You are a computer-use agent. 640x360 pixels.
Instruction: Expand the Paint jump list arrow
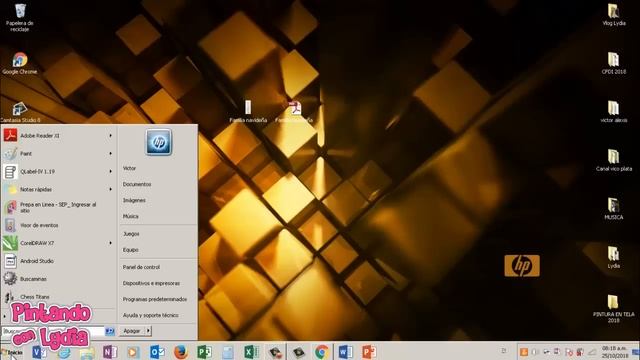click(111, 153)
